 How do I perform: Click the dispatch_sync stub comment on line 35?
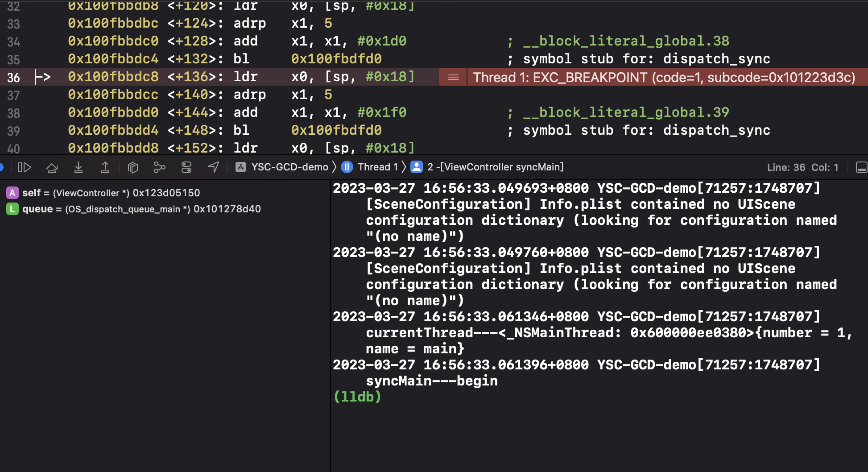click(x=646, y=59)
